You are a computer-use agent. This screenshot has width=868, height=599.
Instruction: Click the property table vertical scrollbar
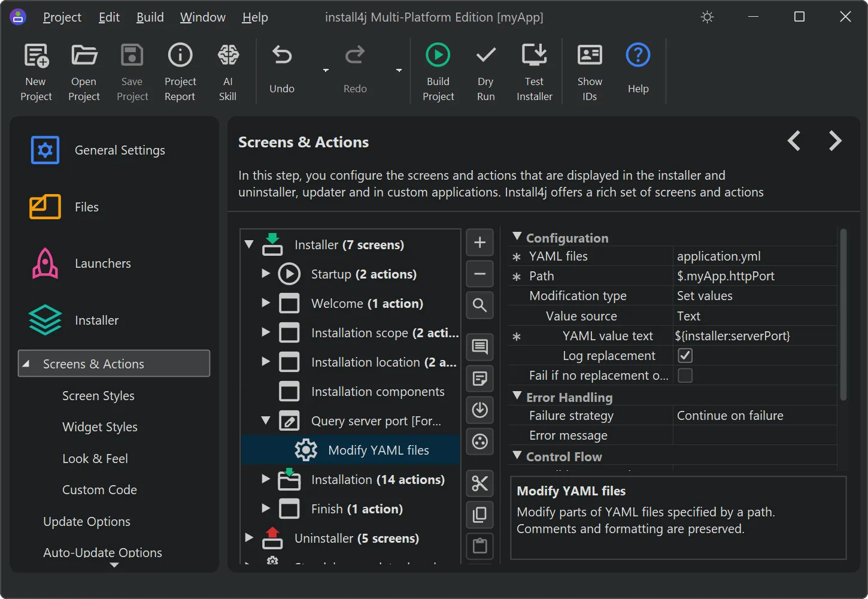pyautogui.click(x=843, y=314)
